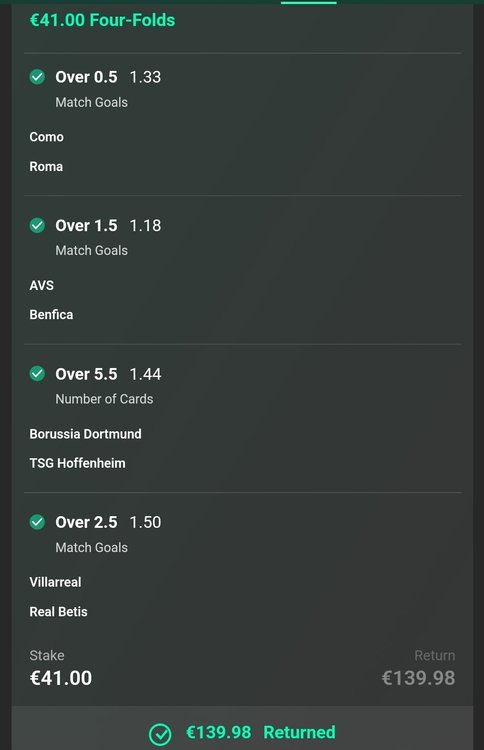Click the €41.00 stake amount

[61, 678]
